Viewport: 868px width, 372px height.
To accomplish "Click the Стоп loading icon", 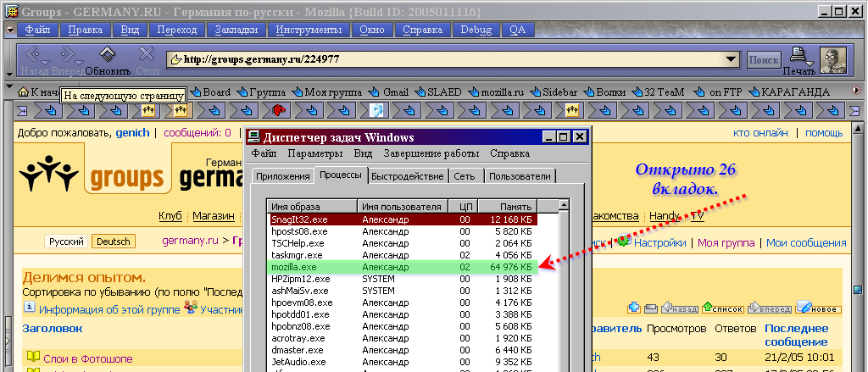I will [x=146, y=55].
